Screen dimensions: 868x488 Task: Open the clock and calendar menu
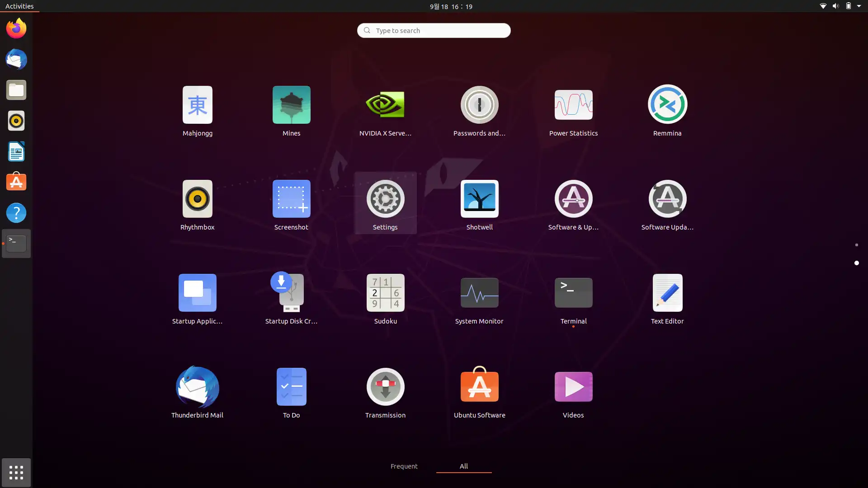point(451,6)
